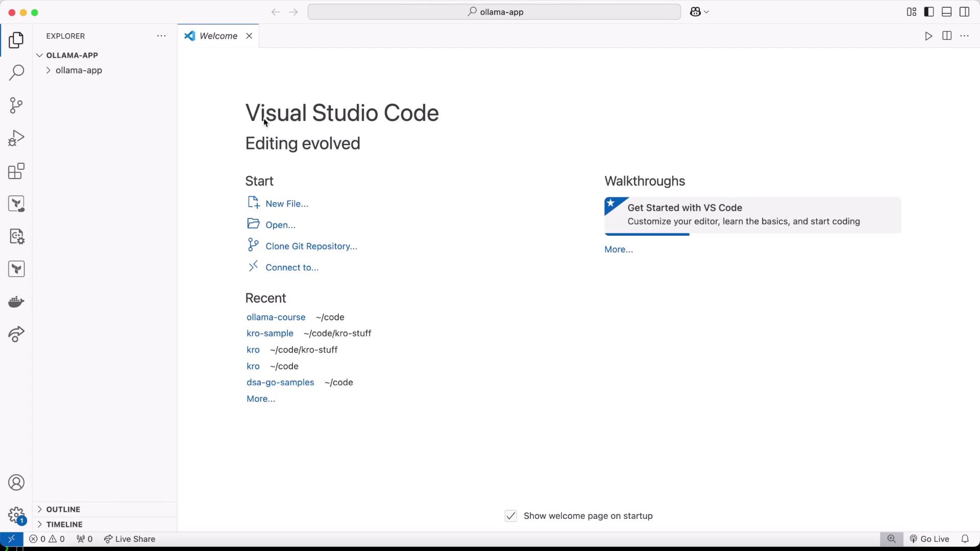Image resolution: width=980 pixels, height=551 pixels.
Task: Open recent project dsa-go-samples
Action: coord(280,382)
